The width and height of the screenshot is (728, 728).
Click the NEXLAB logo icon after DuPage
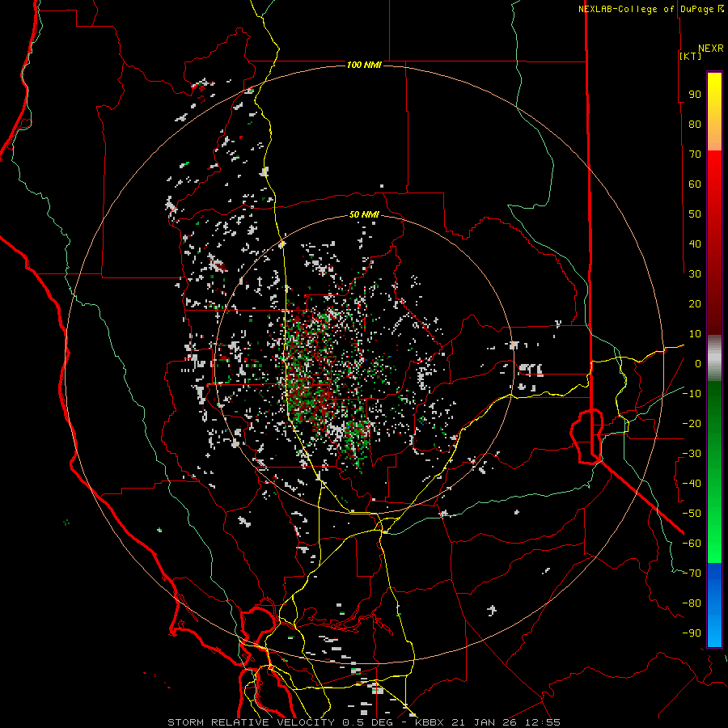point(721,9)
